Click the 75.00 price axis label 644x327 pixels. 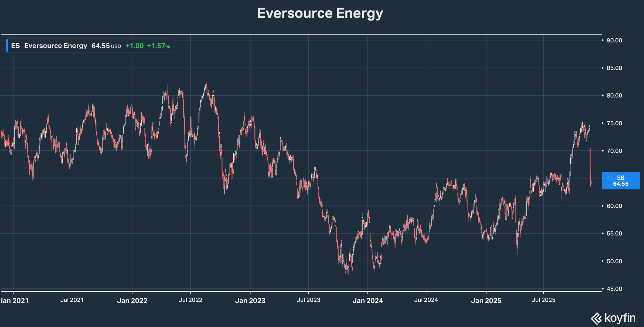(x=614, y=123)
